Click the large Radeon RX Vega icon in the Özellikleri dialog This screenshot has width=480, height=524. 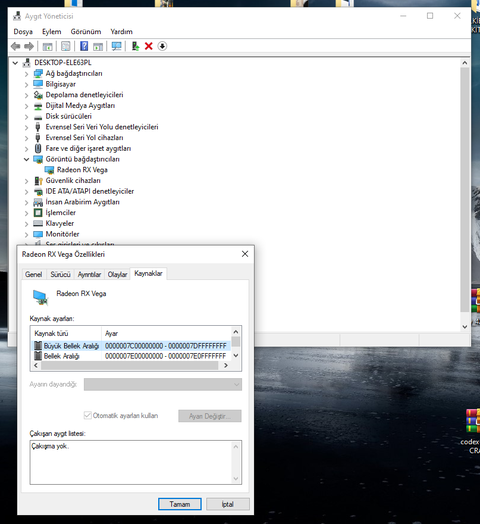pos(41,297)
